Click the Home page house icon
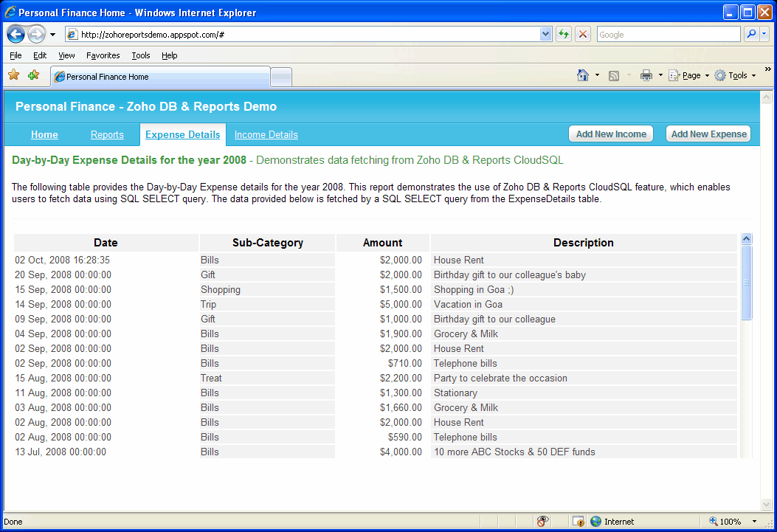Screen dimensions: 777x532 coord(583,75)
